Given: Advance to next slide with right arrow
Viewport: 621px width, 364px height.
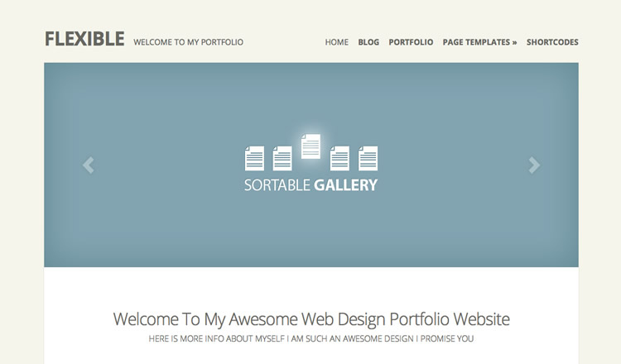Looking at the screenshot, I should 534,165.
